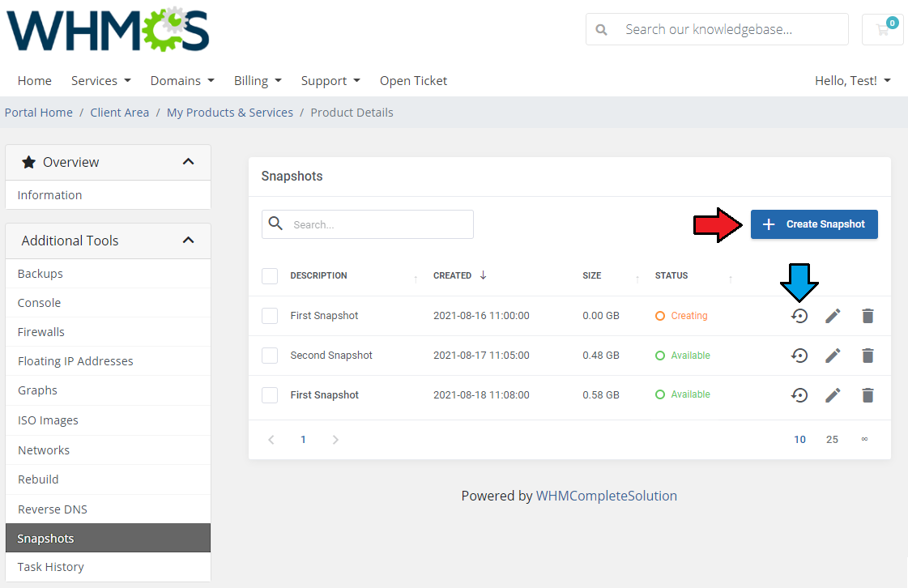Collapse the Additional Tools panel
This screenshot has height=588, width=908.
coord(188,240)
